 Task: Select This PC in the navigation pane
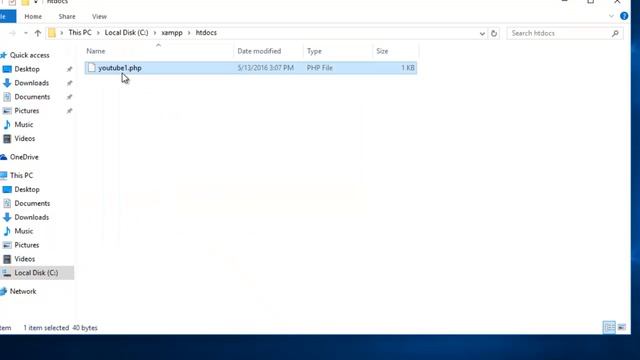(x=21, y=175)
